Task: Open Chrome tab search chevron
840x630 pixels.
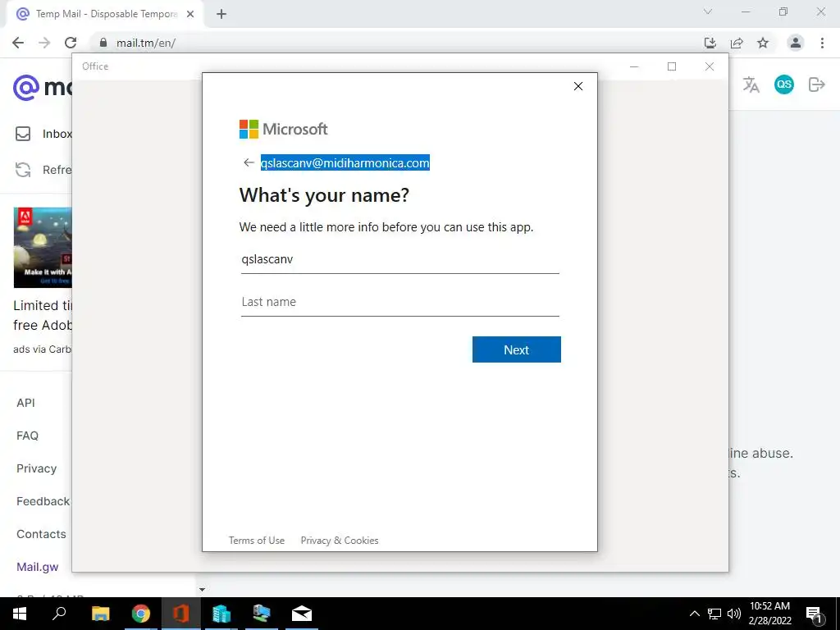Action: [x=708, y=11]
